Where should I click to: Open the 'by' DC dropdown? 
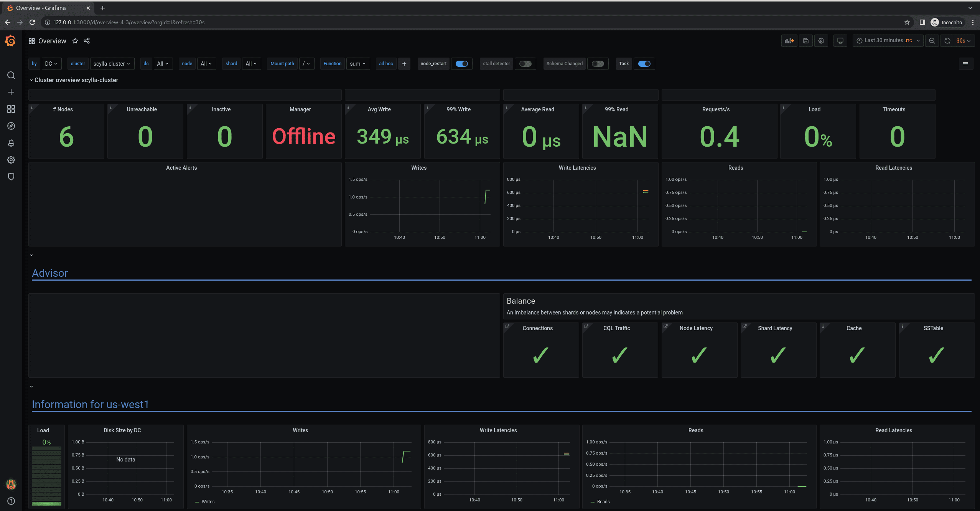coord(51,64)
